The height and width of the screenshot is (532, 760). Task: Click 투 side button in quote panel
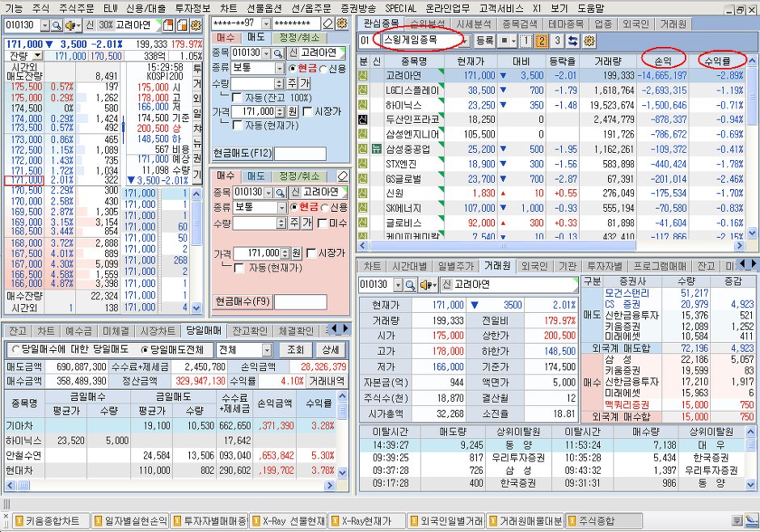197,68
